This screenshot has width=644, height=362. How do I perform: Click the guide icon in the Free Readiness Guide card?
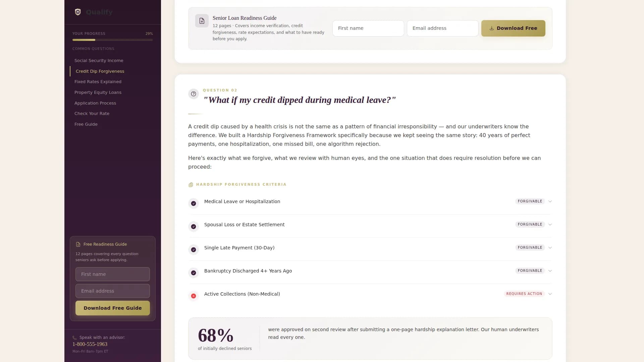pos(78,244)
